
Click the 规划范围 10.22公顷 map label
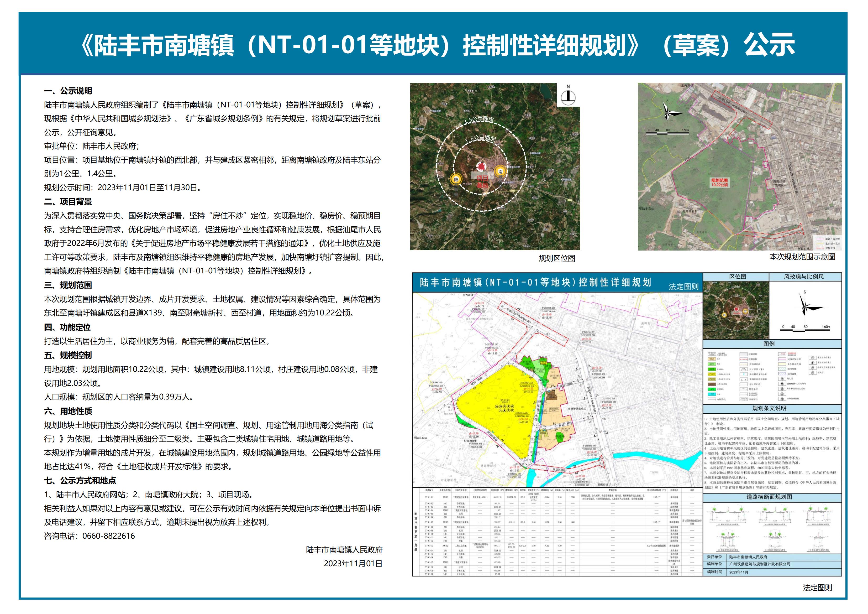tap(719, 183)
